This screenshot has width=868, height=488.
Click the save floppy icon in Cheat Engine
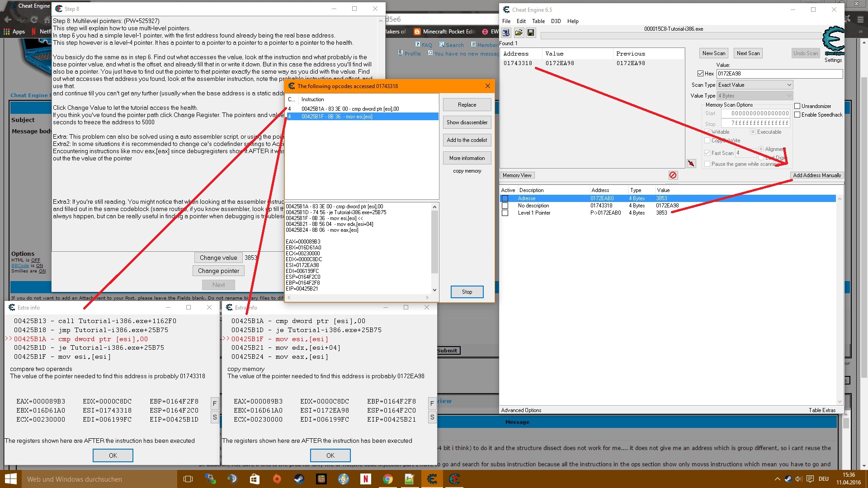[x=531, y=33]
